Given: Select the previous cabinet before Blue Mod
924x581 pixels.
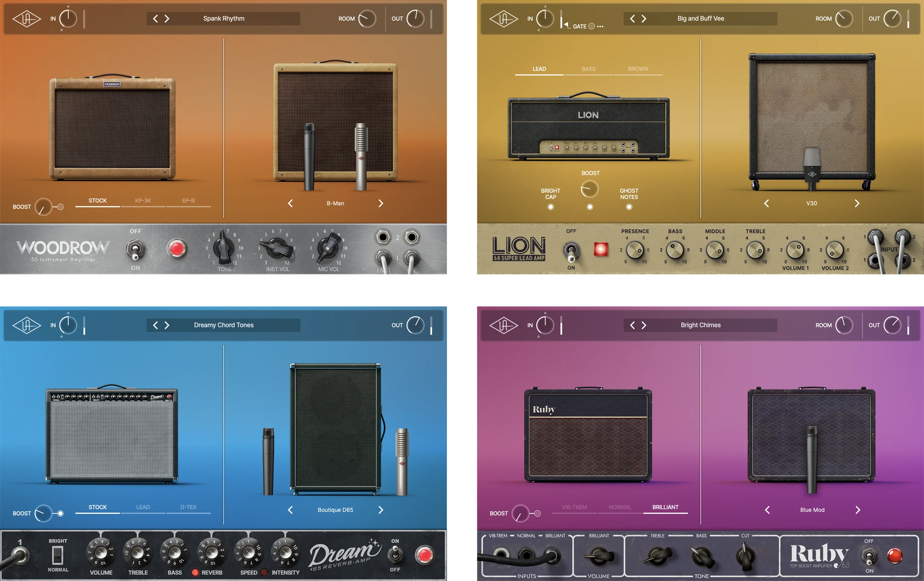Looking at the screenshot, I should (768, 510).
